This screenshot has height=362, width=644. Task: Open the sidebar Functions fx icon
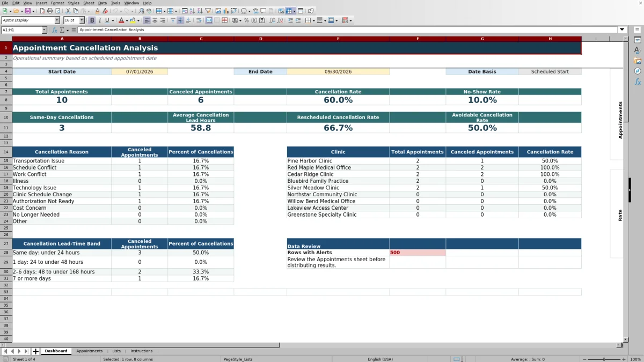click(x=638, y=82)
